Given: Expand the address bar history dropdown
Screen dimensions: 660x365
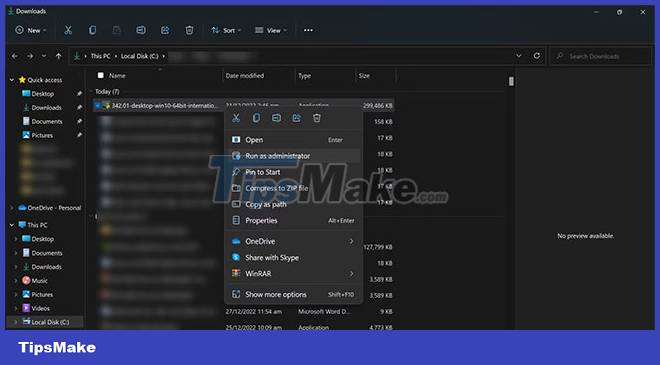Looking at the screenshot, I should (519, 56).
